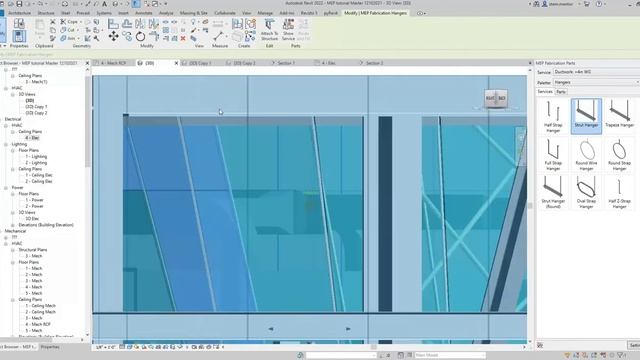Click the Offset tool icon in Modify panel
This screenshot has height=360, width=640.
[x=127, y=24]
